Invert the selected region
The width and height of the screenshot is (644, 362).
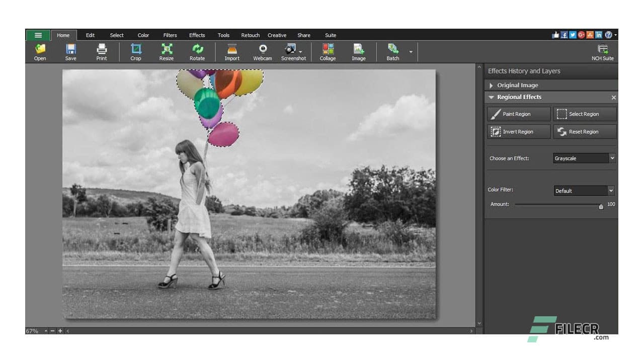point(518,131)
